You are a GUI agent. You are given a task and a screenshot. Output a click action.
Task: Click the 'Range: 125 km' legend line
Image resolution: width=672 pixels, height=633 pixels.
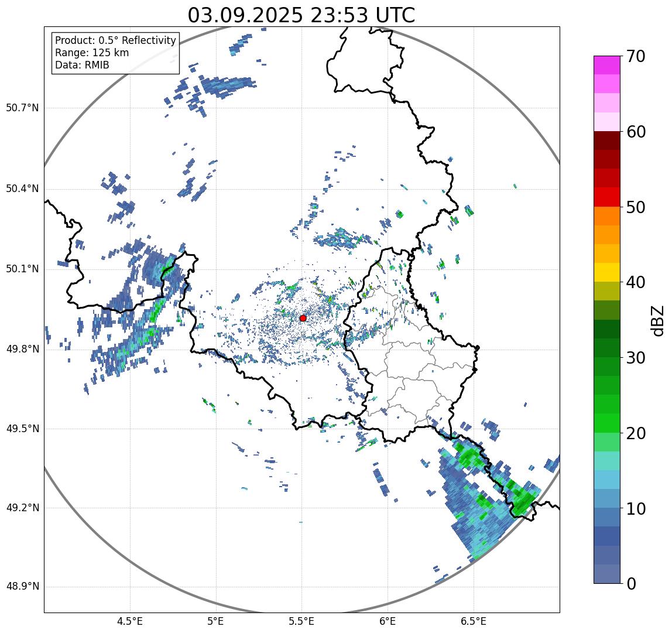tap(92, 53)
